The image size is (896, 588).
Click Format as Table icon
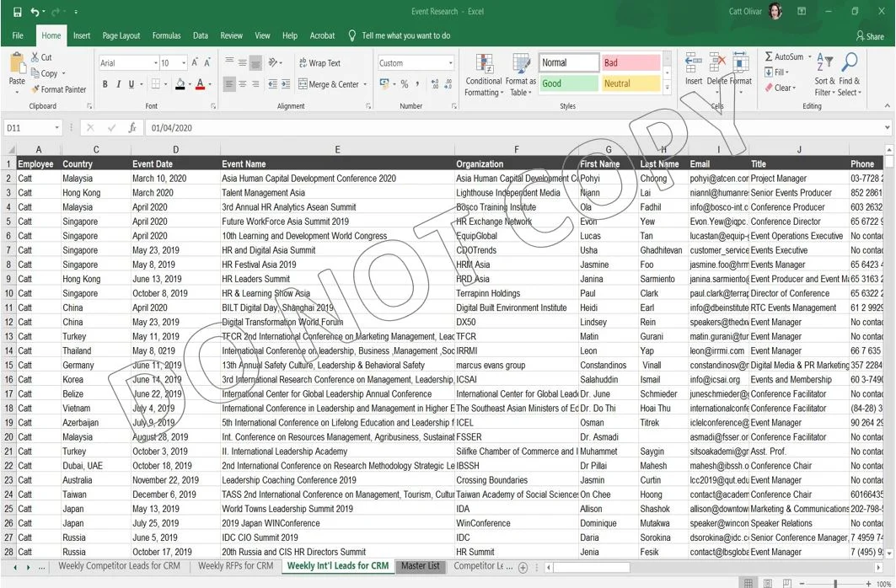click(521, 75)
